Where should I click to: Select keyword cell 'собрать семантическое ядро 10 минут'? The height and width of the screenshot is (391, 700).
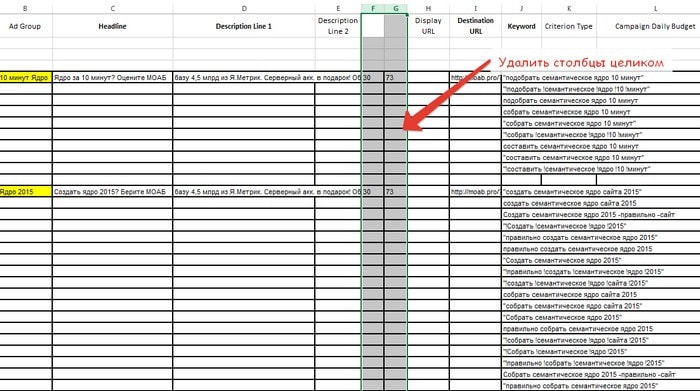[x=567, y=112]
